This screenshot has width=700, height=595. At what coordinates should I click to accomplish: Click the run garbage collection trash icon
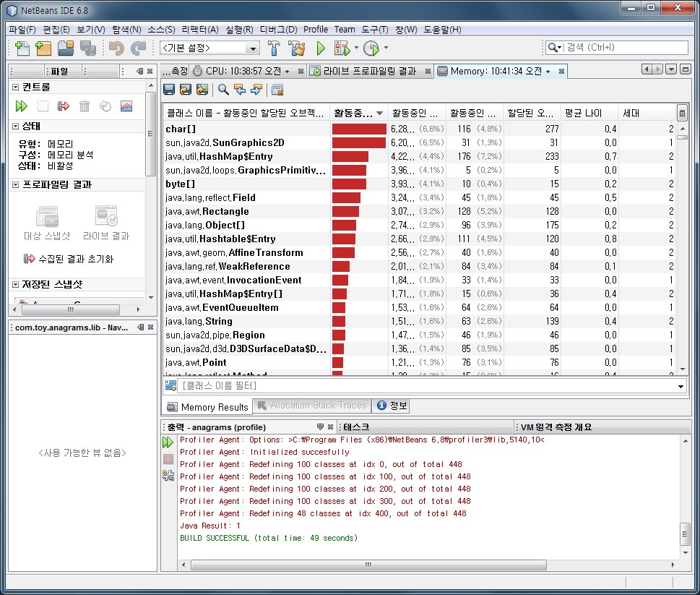point(85,106)
